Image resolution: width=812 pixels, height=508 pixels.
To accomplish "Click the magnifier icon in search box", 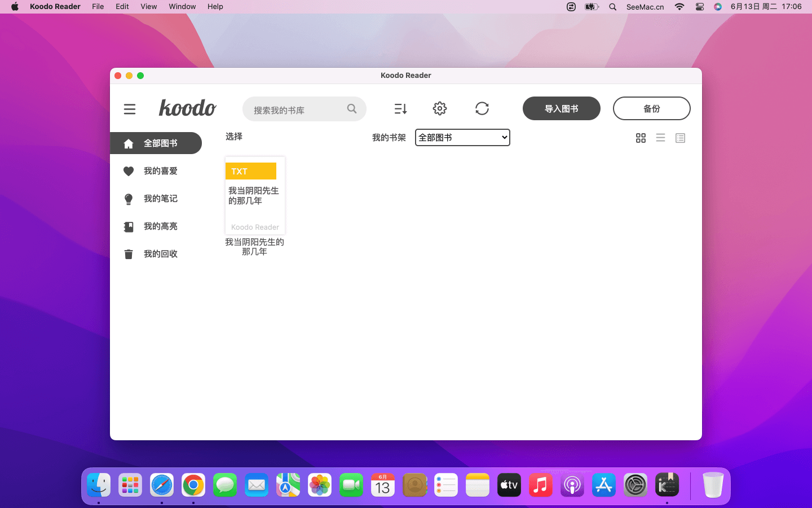I will pyautogui.click(x=352, y=109).
